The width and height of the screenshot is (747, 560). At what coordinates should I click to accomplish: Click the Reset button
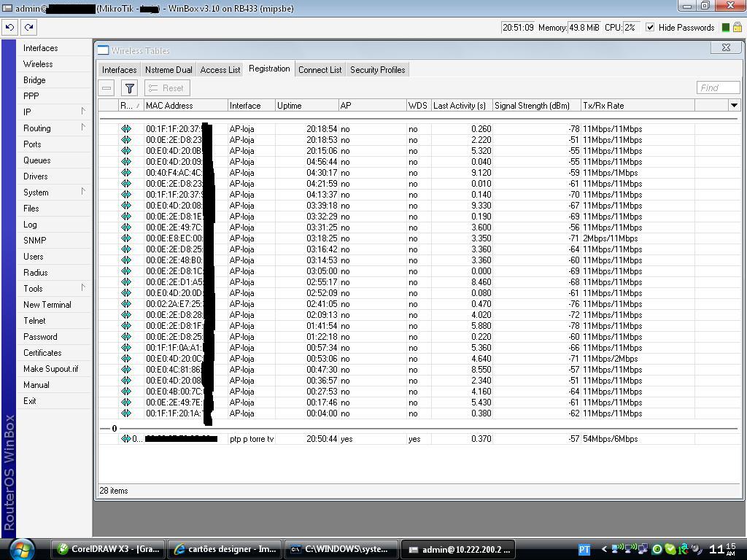tap(167, 88)
